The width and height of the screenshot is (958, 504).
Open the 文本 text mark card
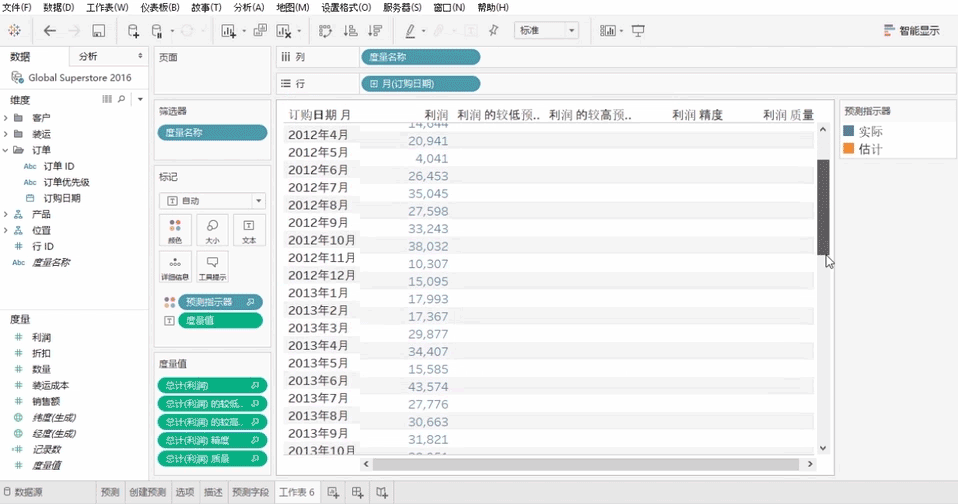pos(249,230)
